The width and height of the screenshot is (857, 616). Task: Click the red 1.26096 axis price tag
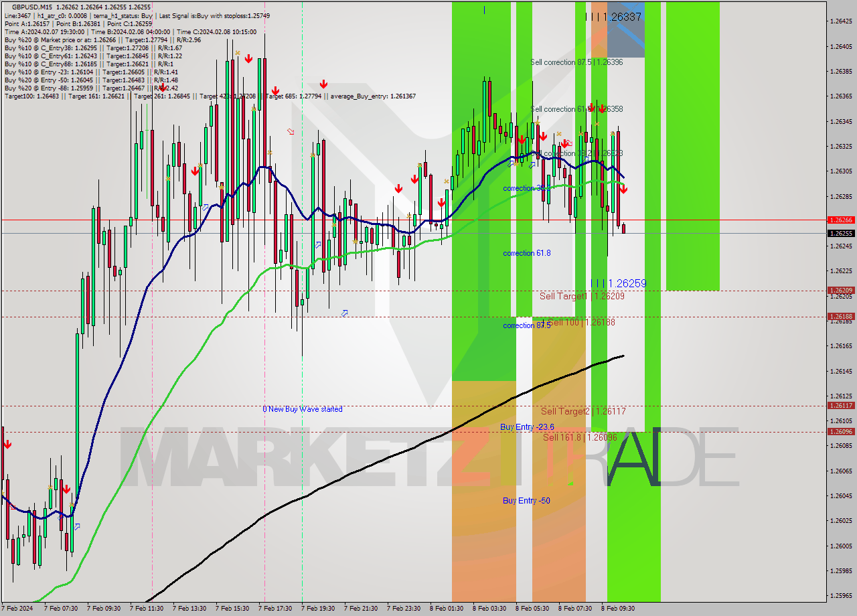pos(840,432)
